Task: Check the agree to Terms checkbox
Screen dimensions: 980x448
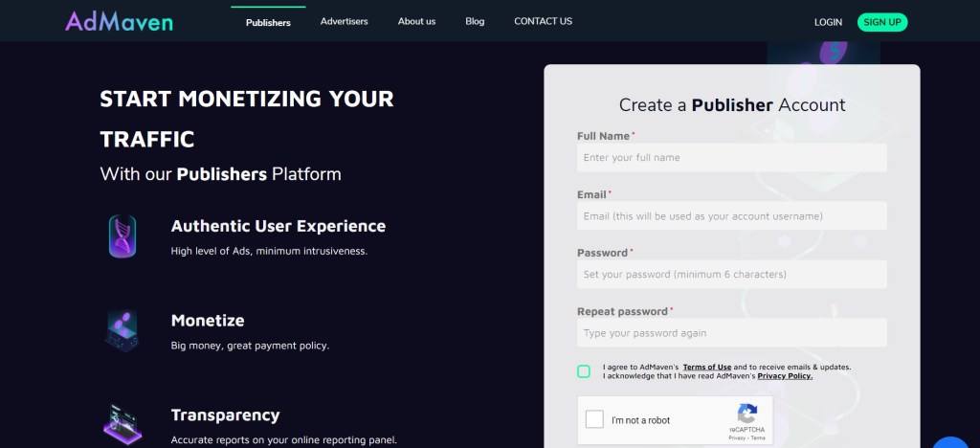Action: 584,371
